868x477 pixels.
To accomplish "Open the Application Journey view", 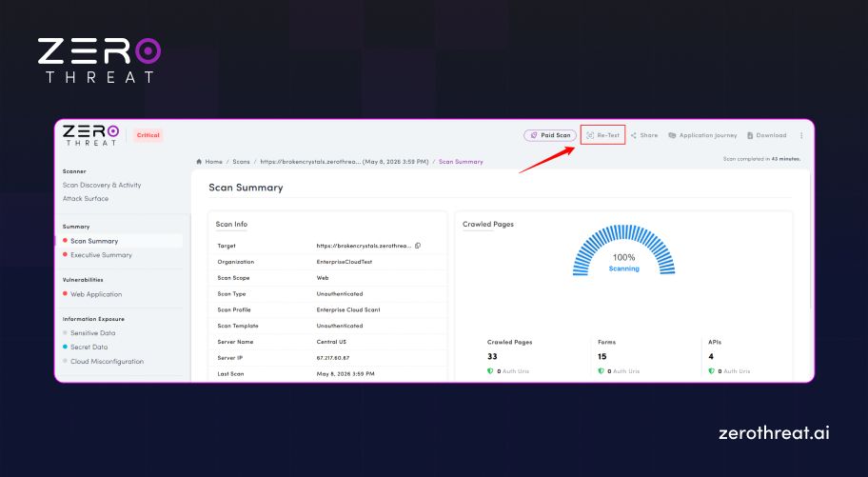I will 702,135.
